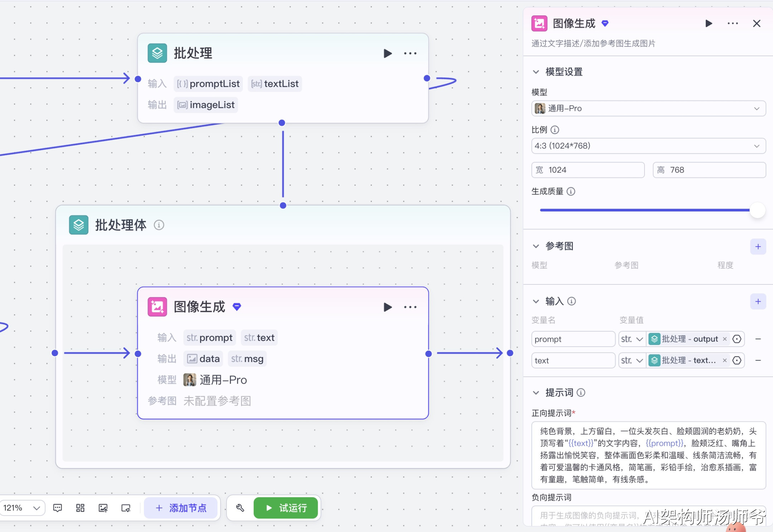Image resolution: width=773 pixels, height=532 pixels.
Task: Run the 批处理 node with play icon
Action: tap(388, 54)
